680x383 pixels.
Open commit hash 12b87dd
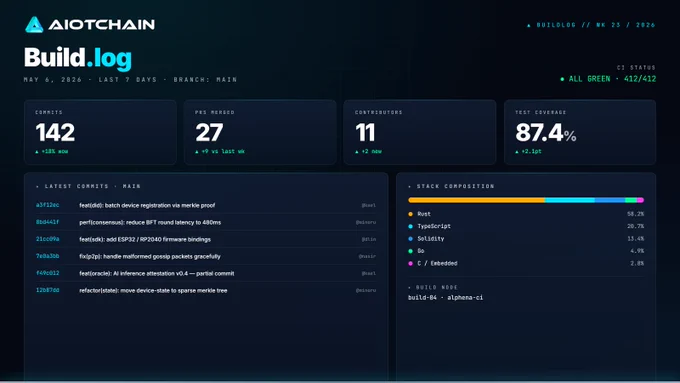(48, 290)
